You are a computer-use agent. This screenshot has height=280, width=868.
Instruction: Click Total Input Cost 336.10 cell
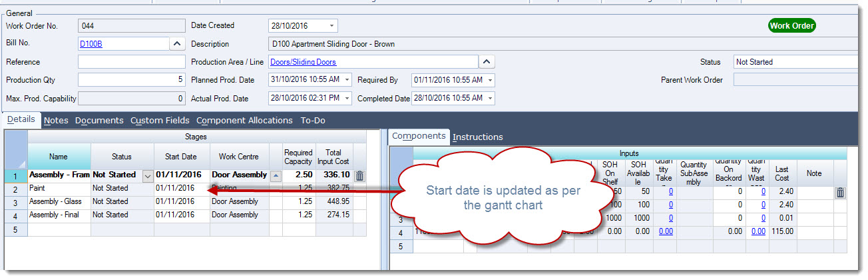[x=334, y=175]
